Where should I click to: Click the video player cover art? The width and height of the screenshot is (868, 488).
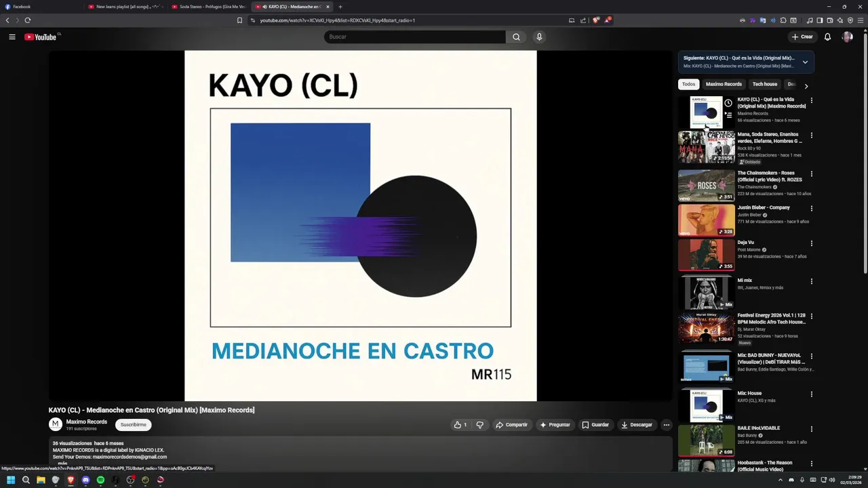pyautogui.click(x=360, y=226)
